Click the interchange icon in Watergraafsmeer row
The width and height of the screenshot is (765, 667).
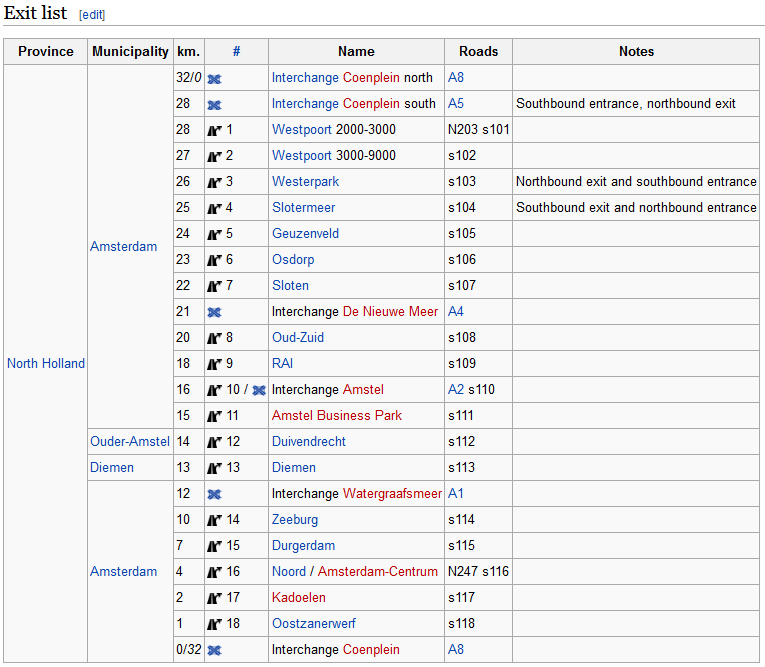click(214, 494)
